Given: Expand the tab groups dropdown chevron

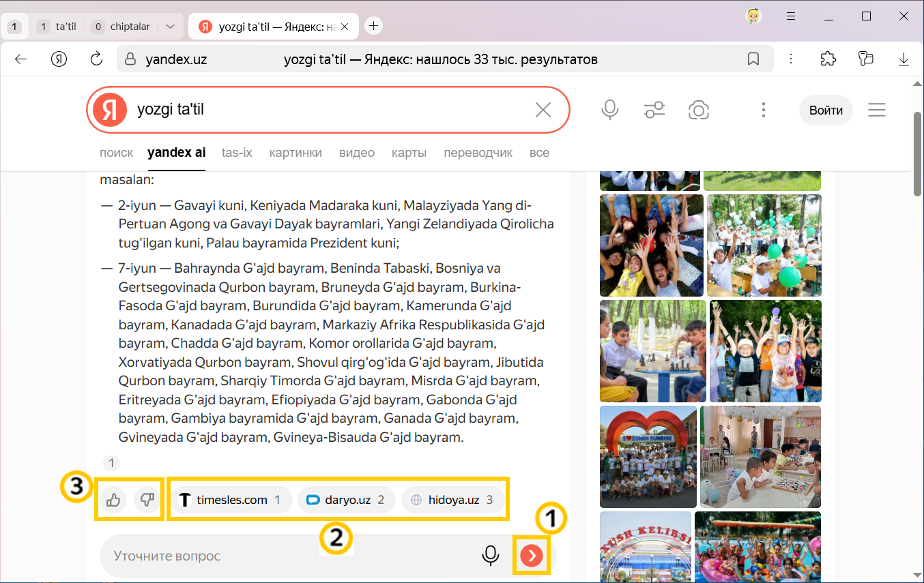Looking at the screenshot, I should pos(171,27).
